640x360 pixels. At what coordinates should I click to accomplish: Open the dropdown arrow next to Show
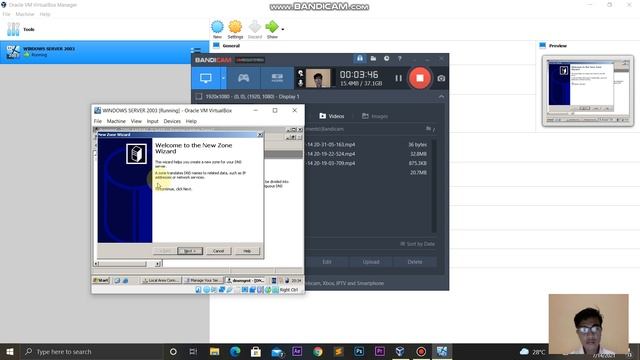point(283,29)
